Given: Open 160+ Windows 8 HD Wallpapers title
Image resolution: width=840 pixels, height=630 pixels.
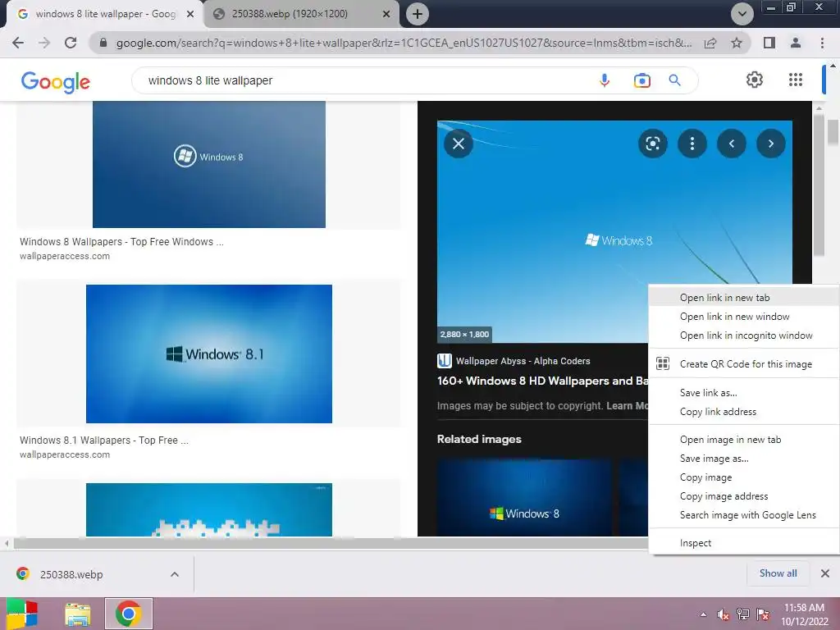Looking at the screenshot, I should coord(542,381).
